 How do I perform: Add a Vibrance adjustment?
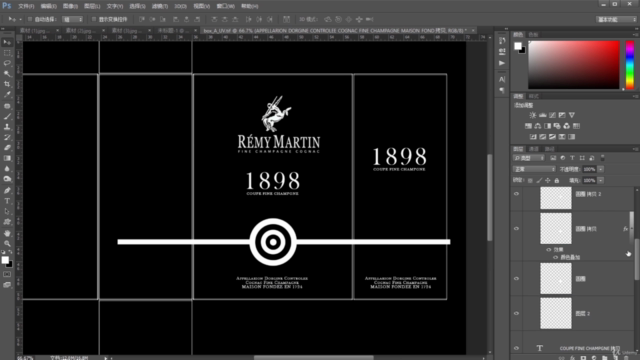coord(572,115)
